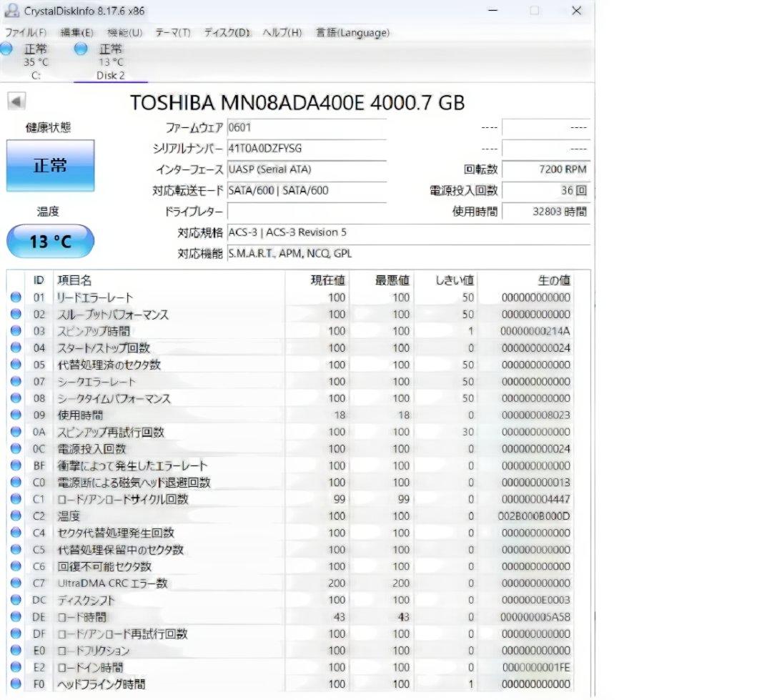Viewport: 772px width, 700px height.
Task: Click the ドライブレター input field
Action: click(x=307, y=211)
